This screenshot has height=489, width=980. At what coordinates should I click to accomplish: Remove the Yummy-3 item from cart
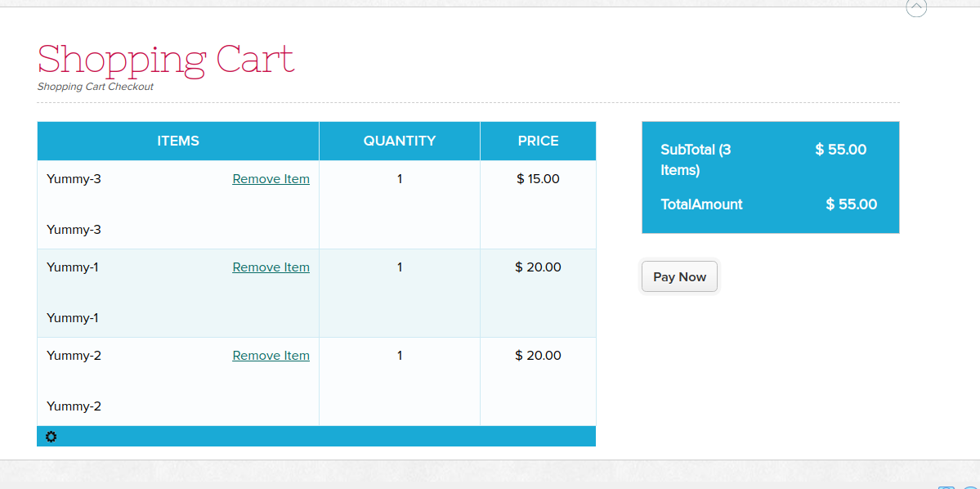(x=271, y=179)
